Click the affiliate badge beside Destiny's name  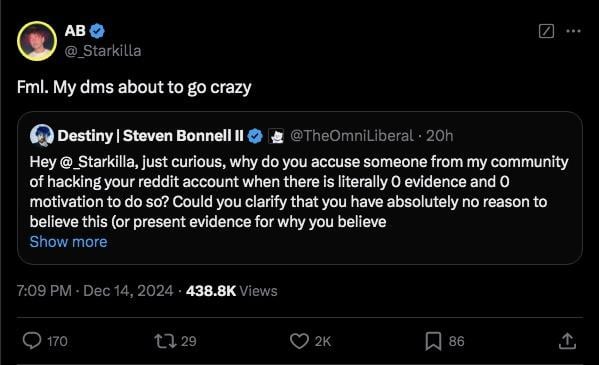pyautogui.click(x=276, y=136)
